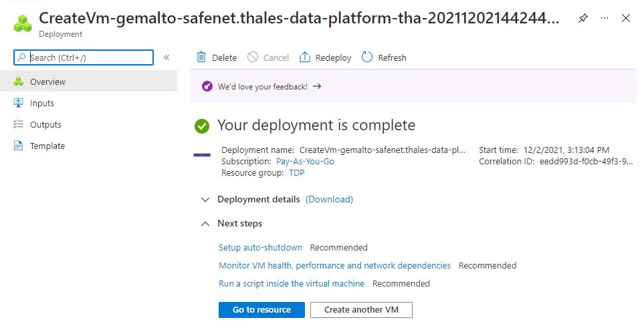Open the more options ellipsis menu
Image resolution: width=644 pixels, height=334 pixels.
tap(604, 19)
